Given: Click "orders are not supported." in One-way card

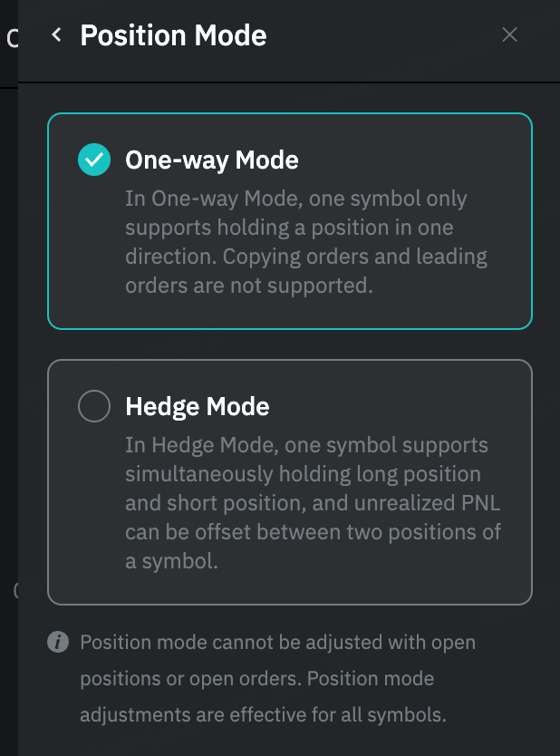Looking at the screenshot, I should tap(249, 284).
